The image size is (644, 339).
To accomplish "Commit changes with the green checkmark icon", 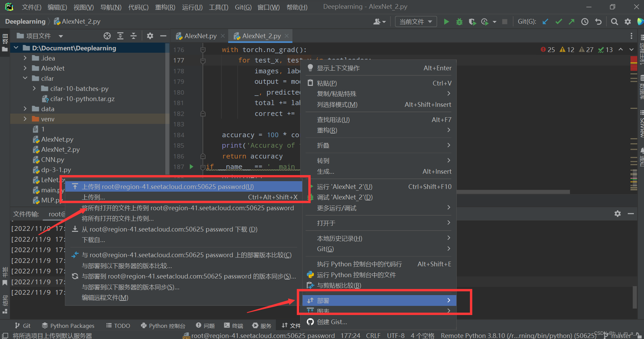I will pyautogui.click(x=558, y=22).
